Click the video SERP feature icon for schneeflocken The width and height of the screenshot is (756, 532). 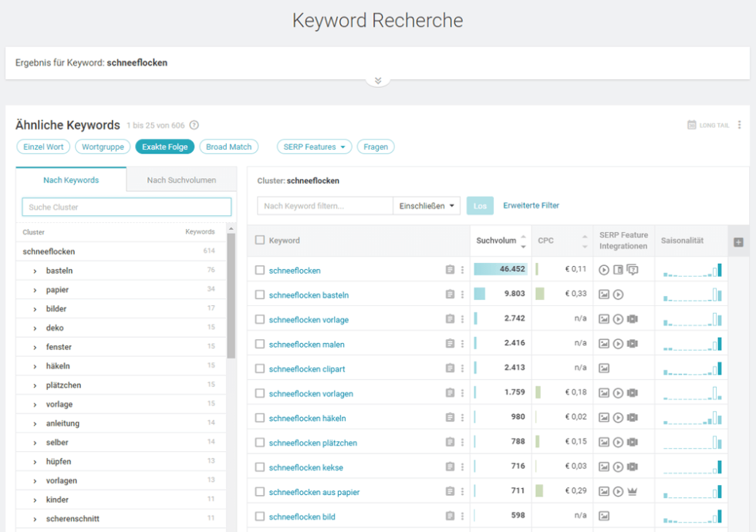pos(604,269)
